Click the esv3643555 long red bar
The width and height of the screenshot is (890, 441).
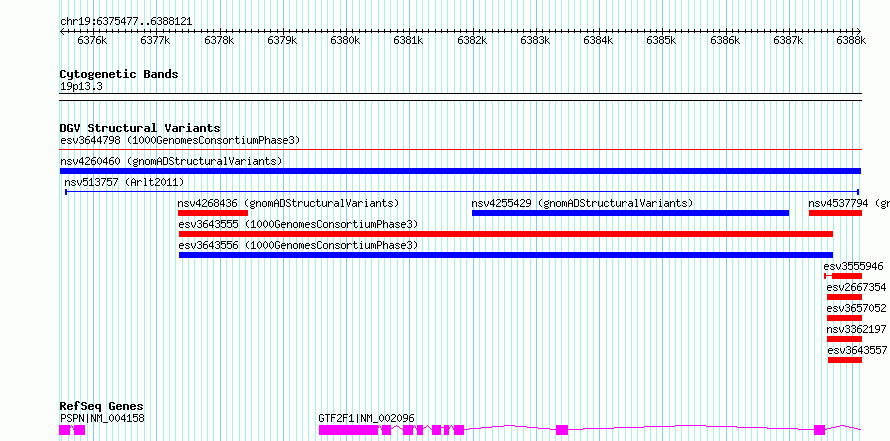pyautogui.click(x=506, y=234)
